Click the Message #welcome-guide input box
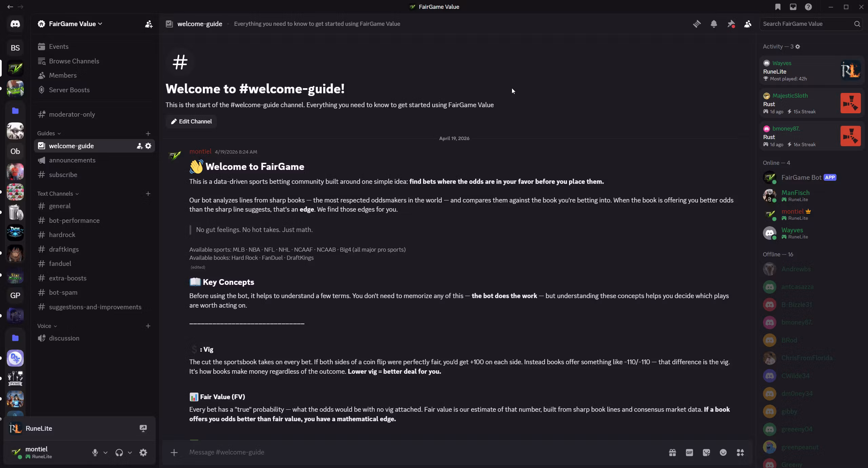This screenshot has width=868, height=468. click(x=424, y=452)
